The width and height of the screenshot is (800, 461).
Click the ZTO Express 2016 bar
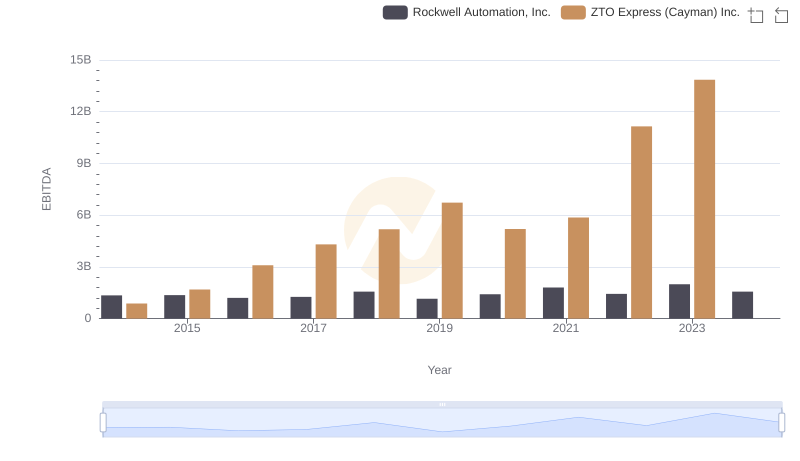[263, 292]
